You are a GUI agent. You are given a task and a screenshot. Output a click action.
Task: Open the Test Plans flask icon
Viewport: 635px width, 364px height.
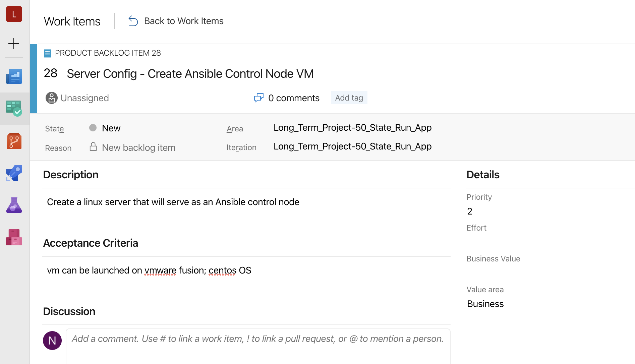[14, 205]
